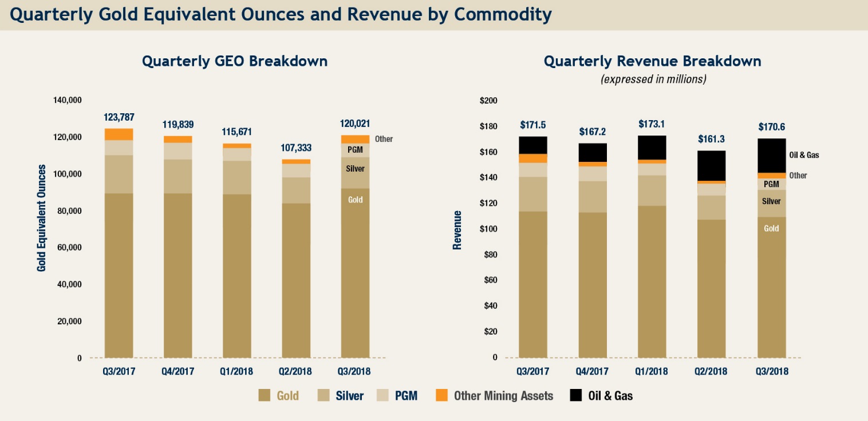This screenshot has height=421, width=868.
Task: Click the 140,000 tick on GEO axis
Action: pos(68,100)
